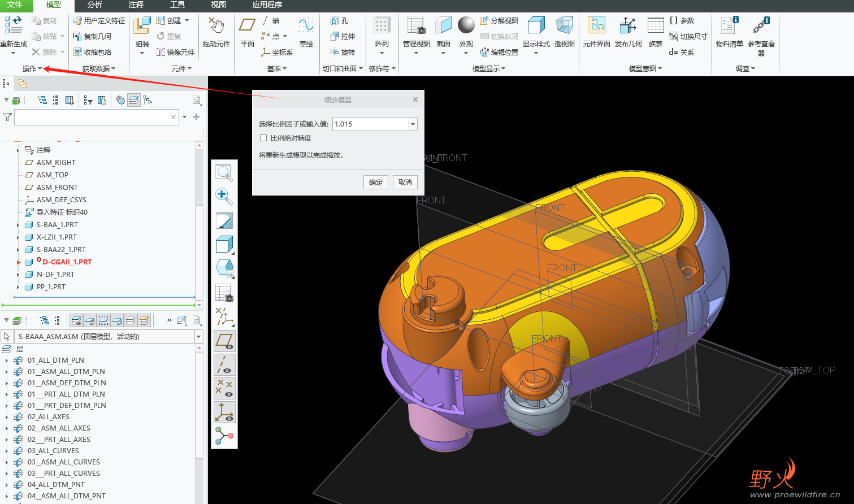Screen dimensions: 854x504
Task: Select the 拉伸 extrude tool
Action: coord(343,36)
